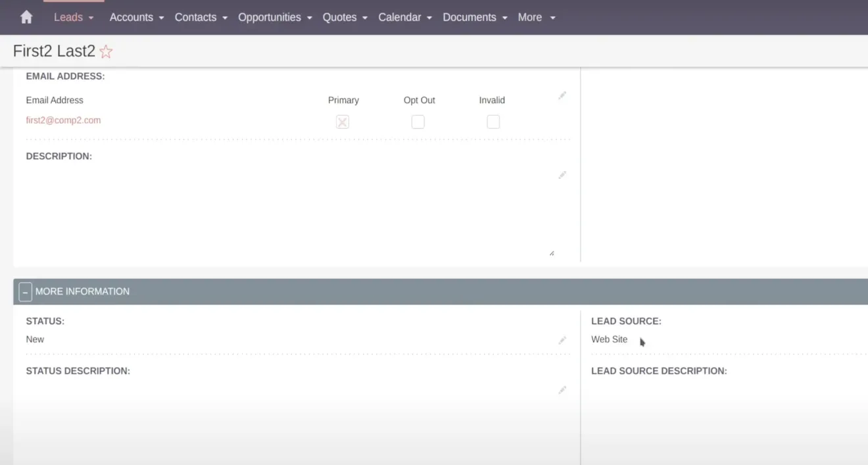Select Leads from the navigation menu
868x465 pixels.
[68, 17]
